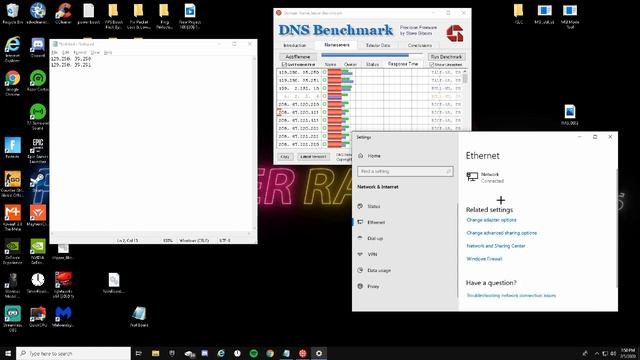Open File Explorer from the taskbar
This screenshot has height=360, width=640.
pyautogui.click(x=156, y=353)
